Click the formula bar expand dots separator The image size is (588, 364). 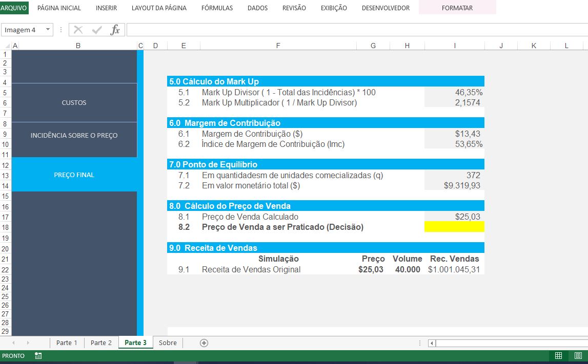pos(60,29)
